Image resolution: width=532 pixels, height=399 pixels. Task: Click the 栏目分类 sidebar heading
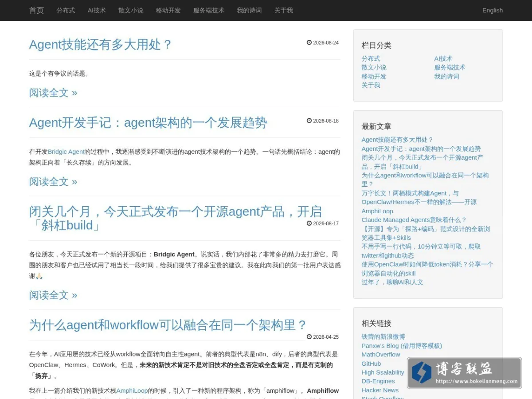click(x=376, y=45)
